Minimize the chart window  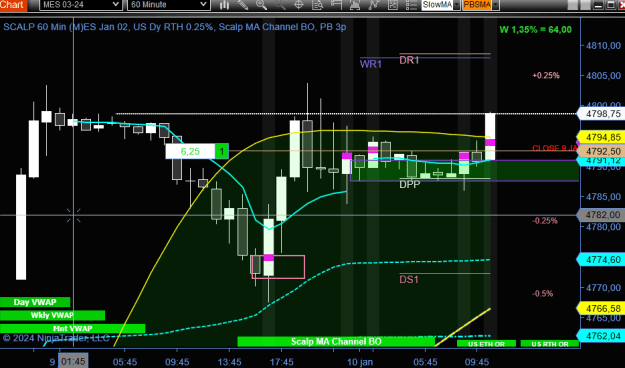point(598,5)
